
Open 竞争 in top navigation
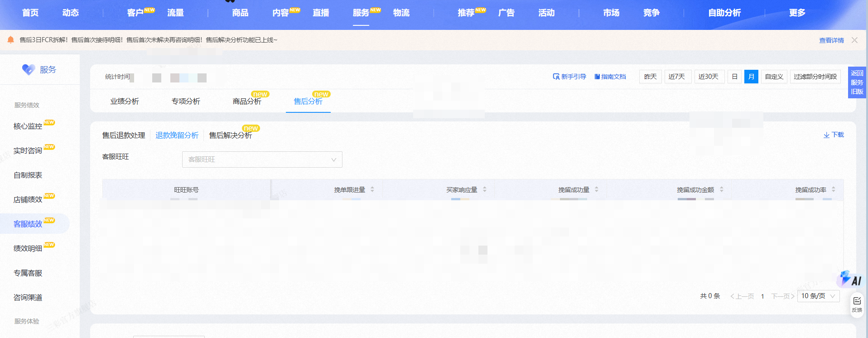(x=651, y=13)
